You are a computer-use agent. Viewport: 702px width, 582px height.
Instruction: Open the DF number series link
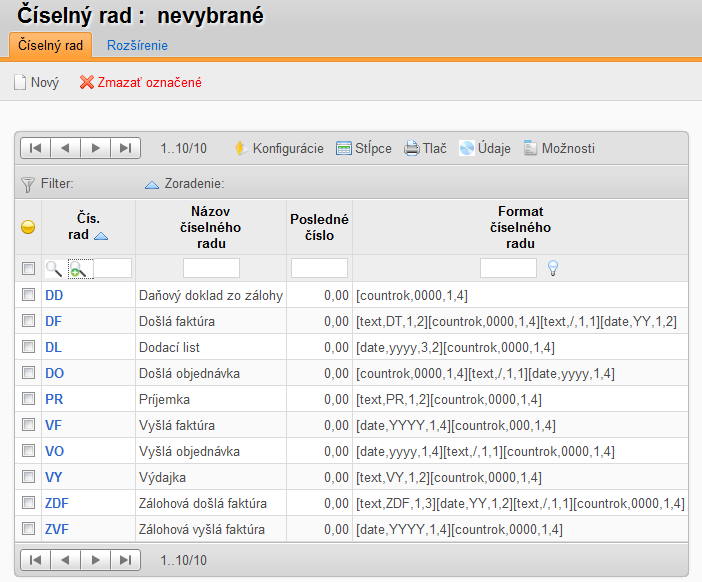click(x=53, y=321)
